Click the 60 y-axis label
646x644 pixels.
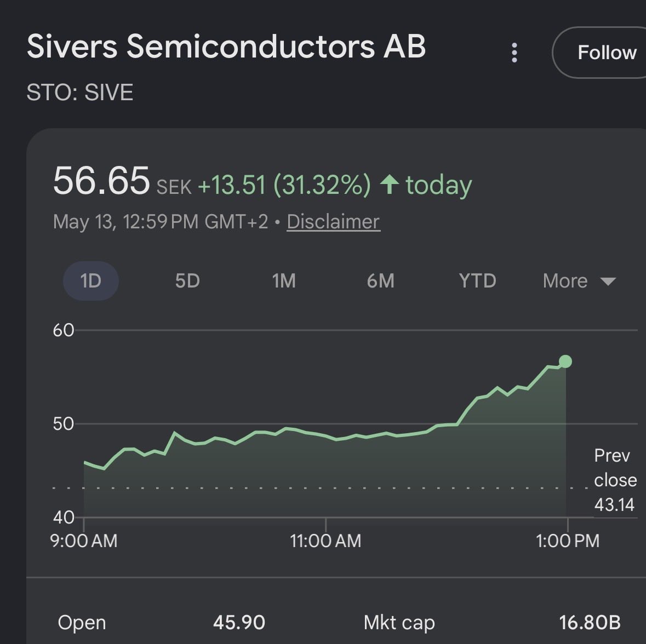pos(64,330)
